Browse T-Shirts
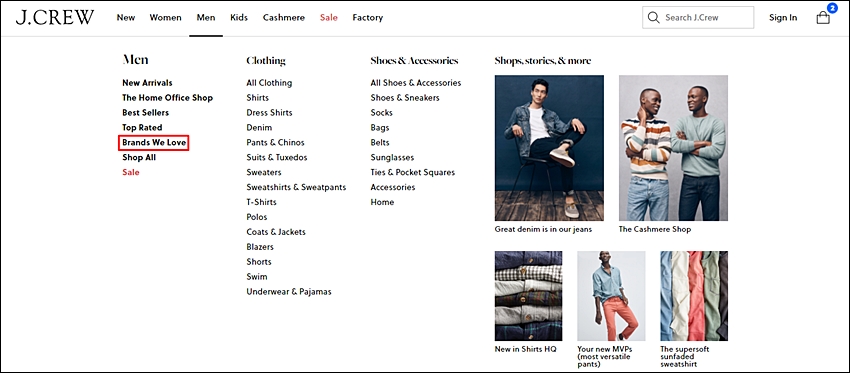This screenshot has width=850, height=373. 261,202
